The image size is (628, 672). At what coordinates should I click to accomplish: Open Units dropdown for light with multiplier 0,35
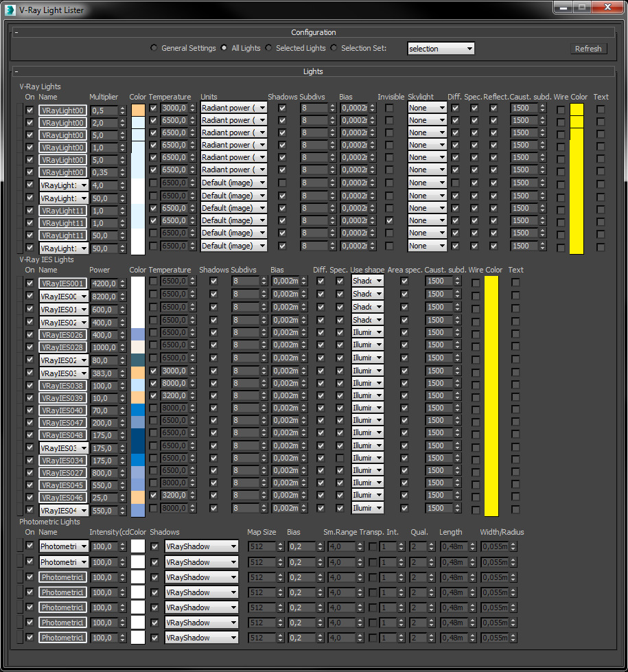click(233, 170)
